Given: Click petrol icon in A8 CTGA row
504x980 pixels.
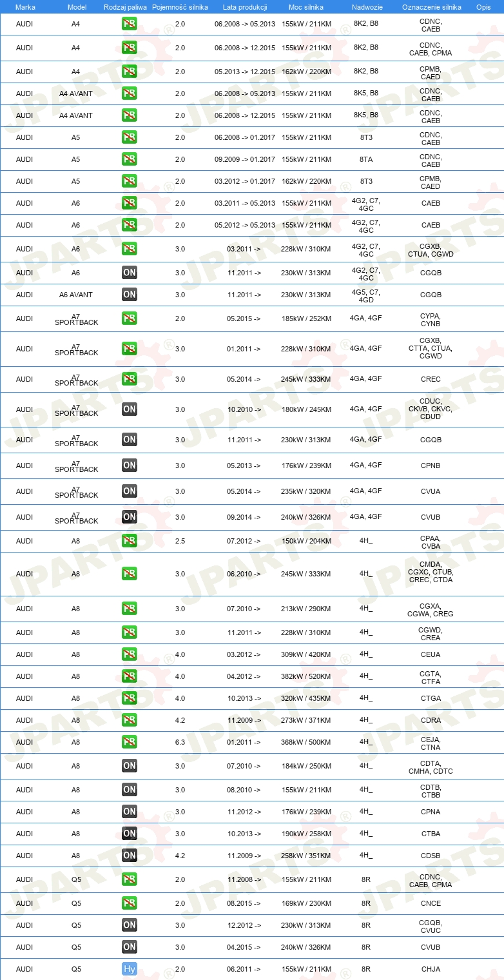Looking at the screenshot, I should tap(130, 698).
